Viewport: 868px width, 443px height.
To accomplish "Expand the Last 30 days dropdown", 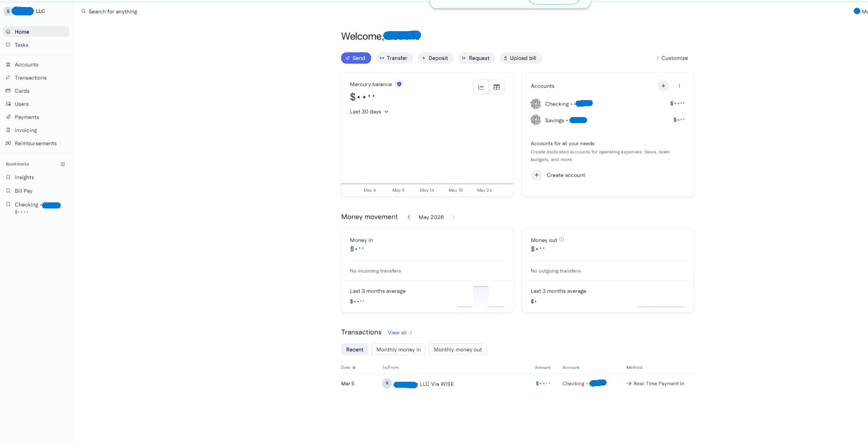I will pyautogui.click(x=370, y=112).
